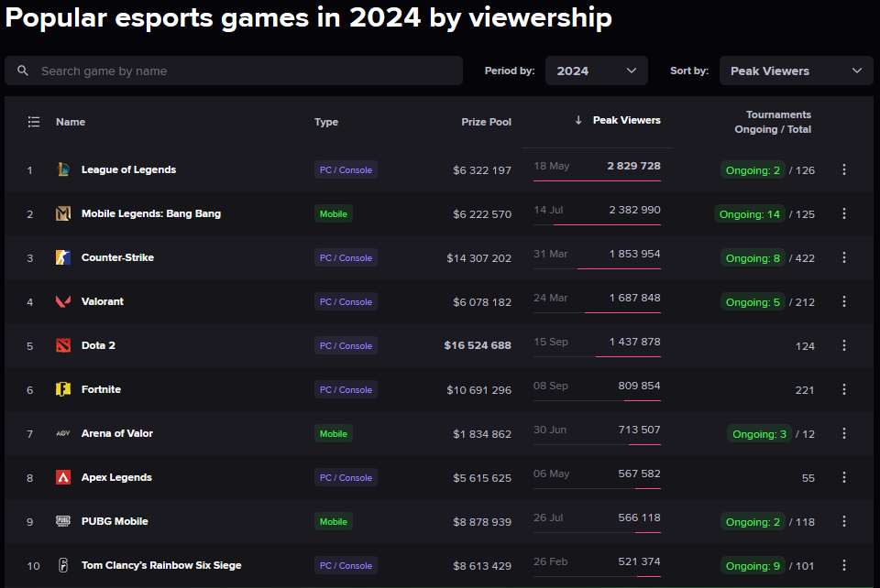
Task: Click the Counter-Strike game icon
Action: coord(62,257)
